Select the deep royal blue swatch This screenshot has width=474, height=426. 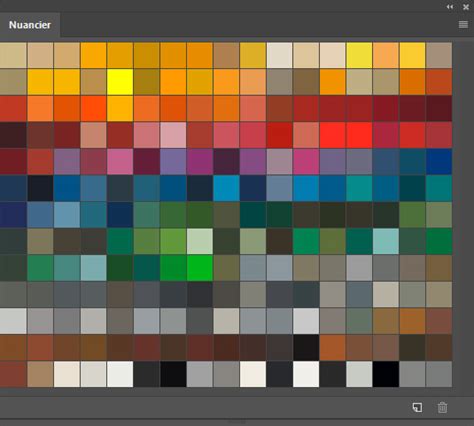point(439,162)
